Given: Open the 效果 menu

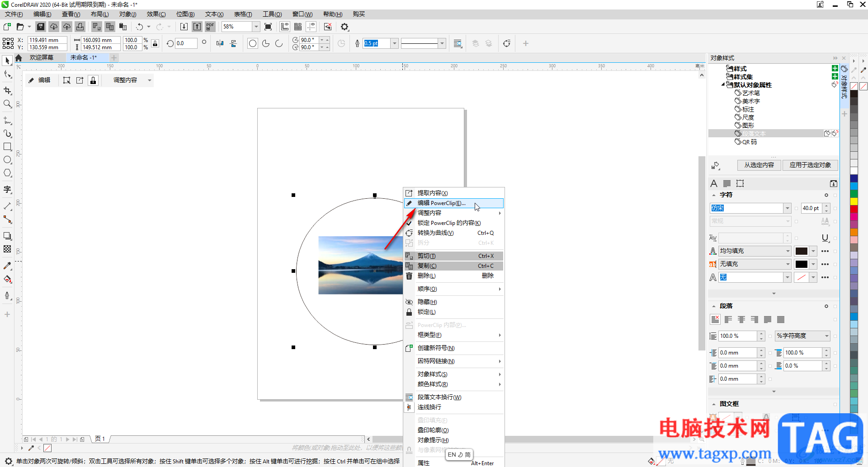Looking at the screenshot, I should 156,14.
